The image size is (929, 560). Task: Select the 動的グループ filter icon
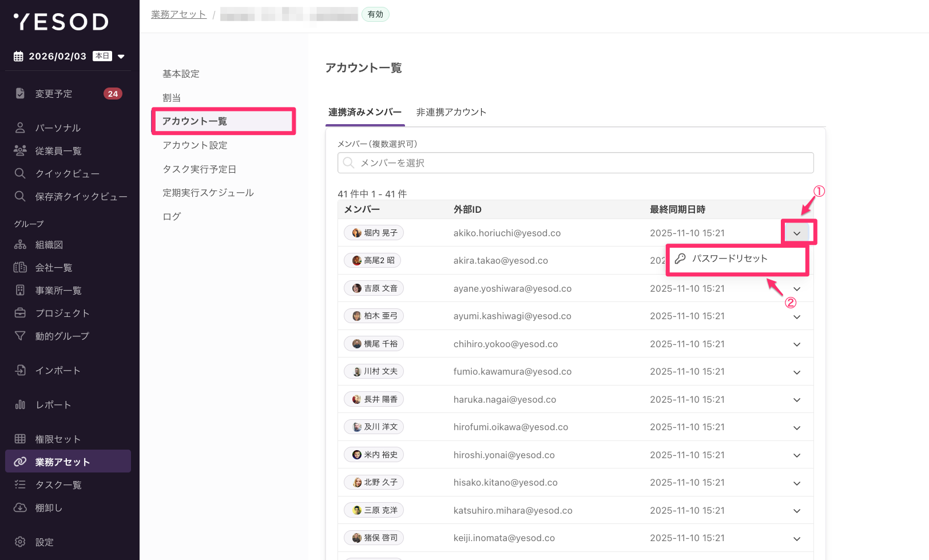click(x=20, y=336)
